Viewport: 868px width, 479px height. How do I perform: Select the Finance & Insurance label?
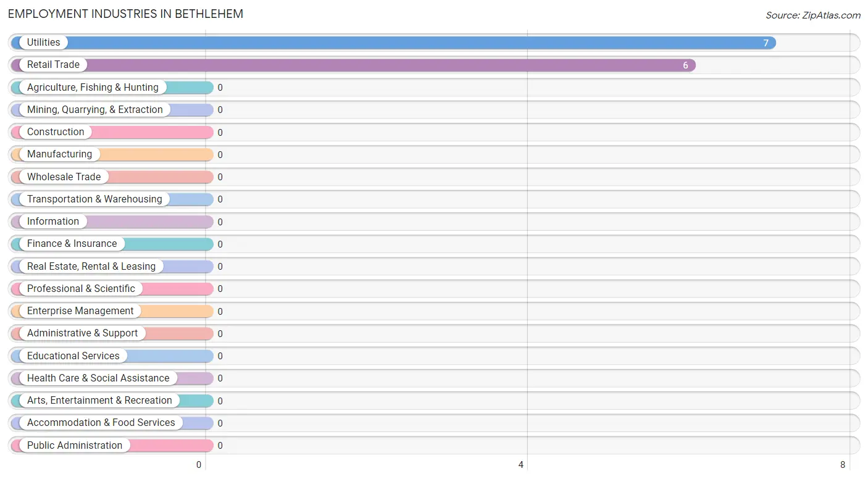(72, 244)
